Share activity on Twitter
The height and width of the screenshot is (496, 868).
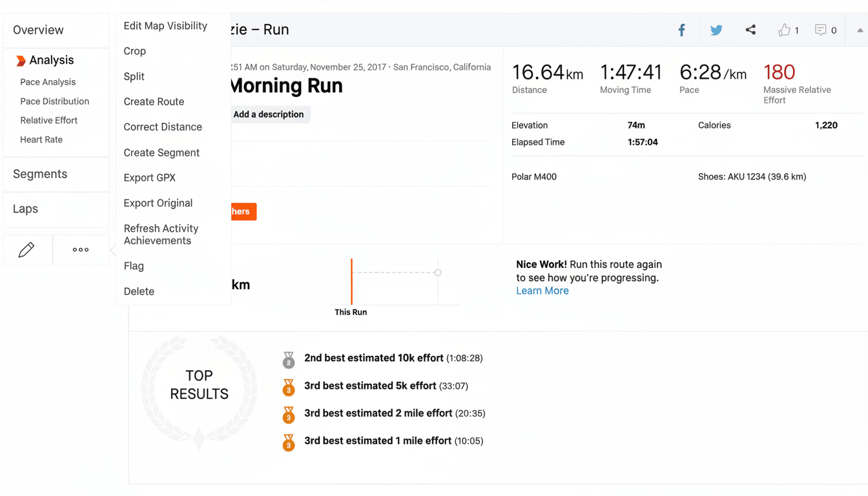pyautogui.click(x=716, y=29)
